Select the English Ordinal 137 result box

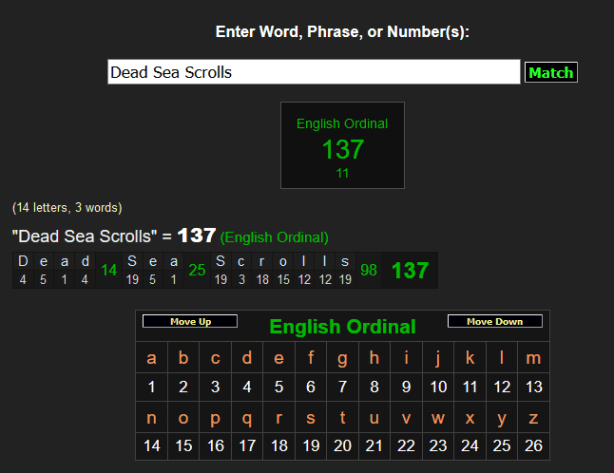342,145
